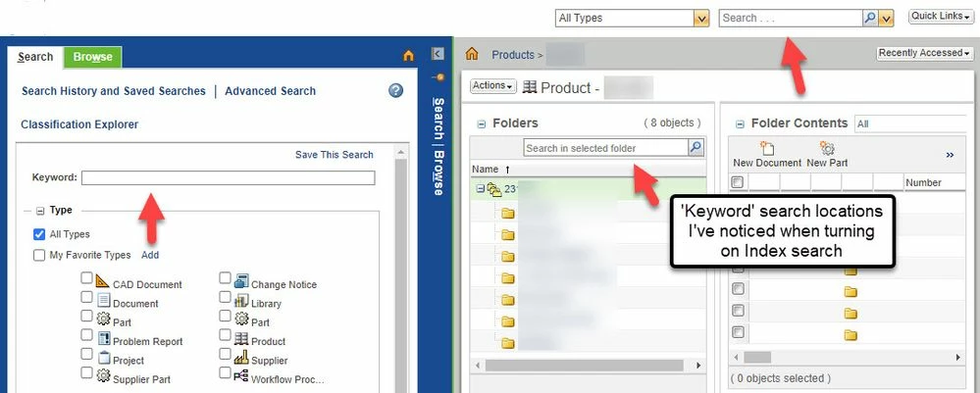Check the Supplier Part type checkbox

click(87, 373)
